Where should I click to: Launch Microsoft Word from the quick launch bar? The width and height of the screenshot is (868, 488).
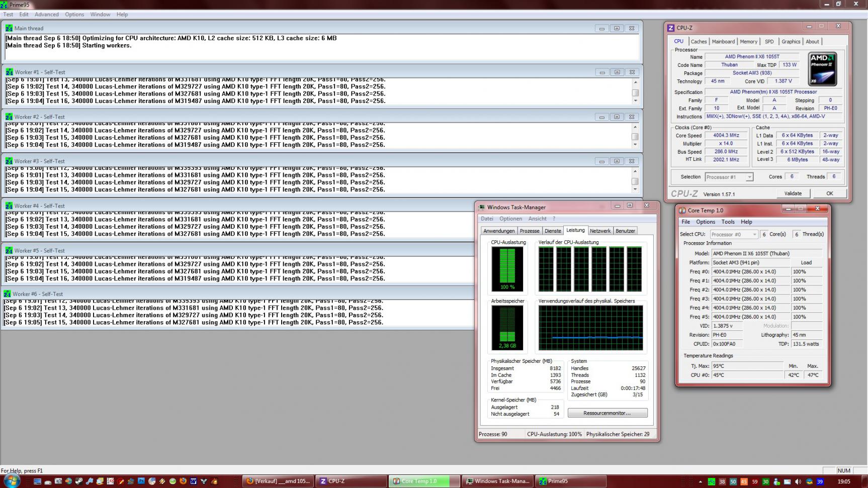[x=194, y=481]
